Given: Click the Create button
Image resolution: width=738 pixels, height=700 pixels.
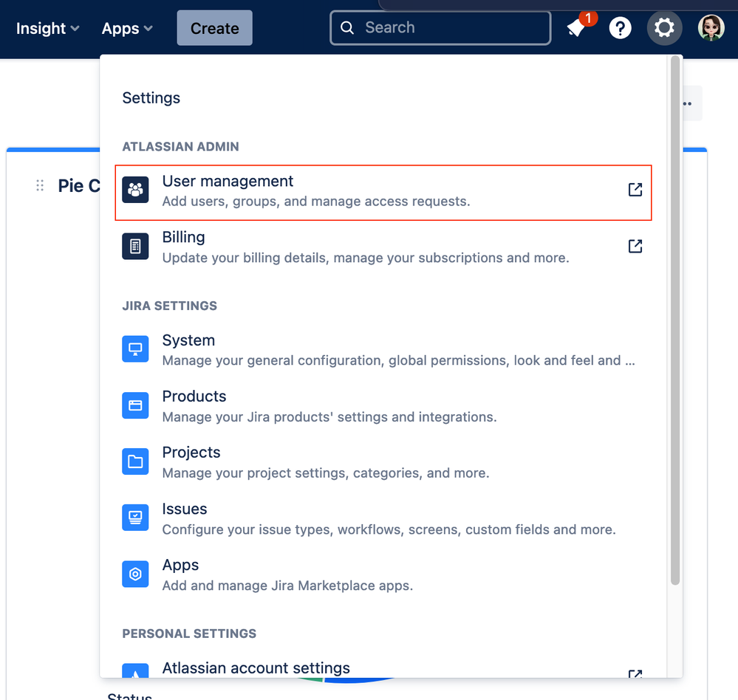Looking at the screenshot, I should point(215,28).
